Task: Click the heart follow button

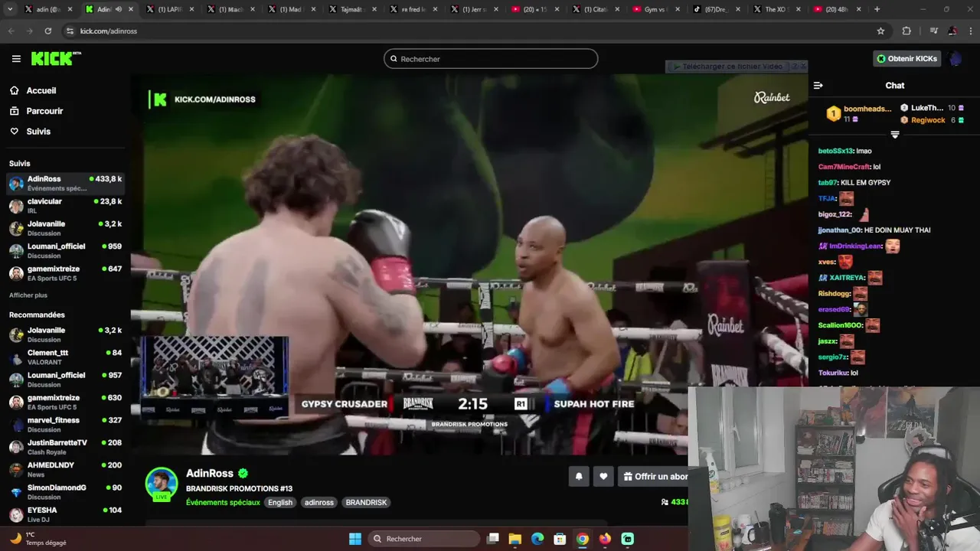Action: pos(603,477)
